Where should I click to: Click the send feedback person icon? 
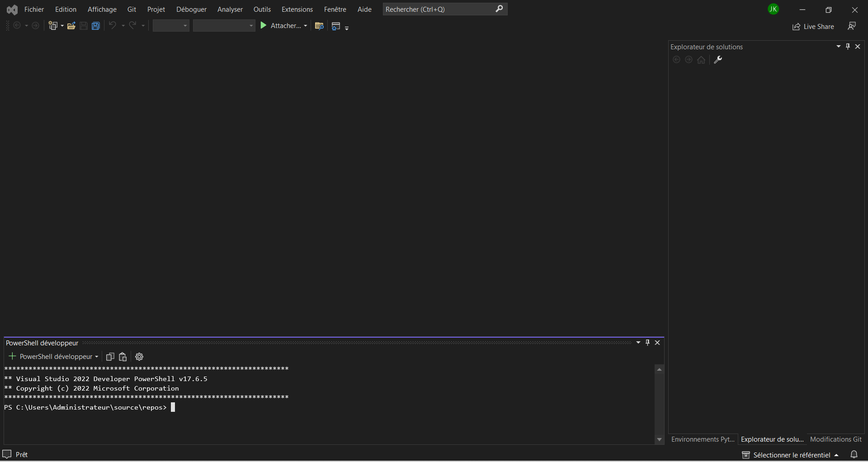coord(852,26)
